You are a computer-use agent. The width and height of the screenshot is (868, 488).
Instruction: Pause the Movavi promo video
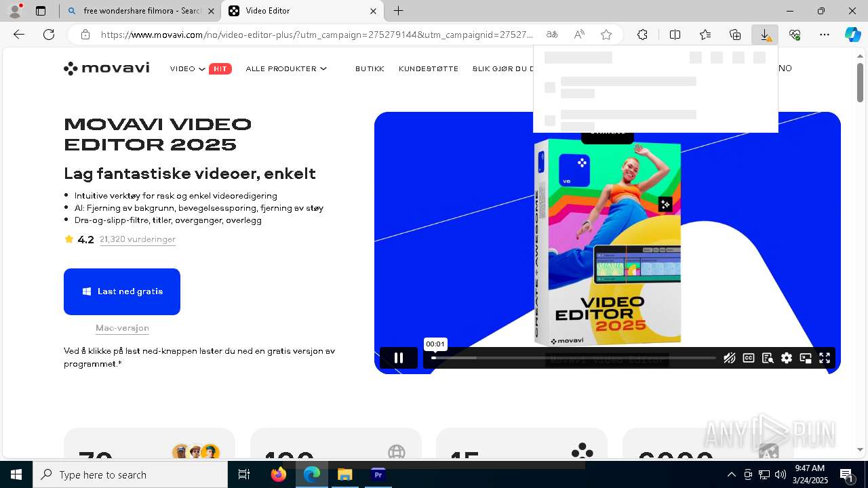click(399, 358)
